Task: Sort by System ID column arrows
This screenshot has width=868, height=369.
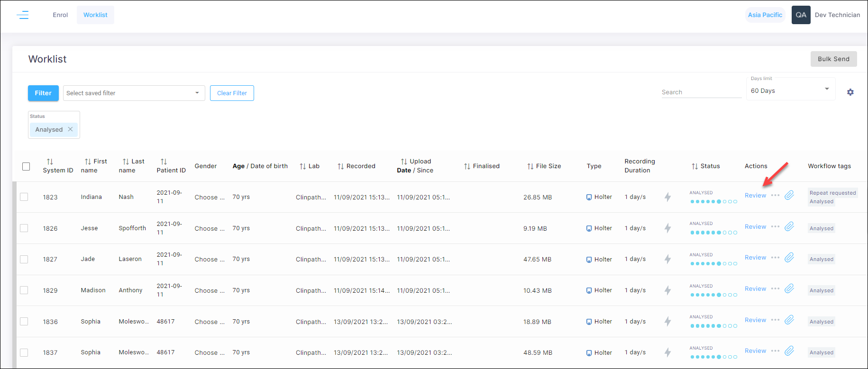Action: [50, 162]
